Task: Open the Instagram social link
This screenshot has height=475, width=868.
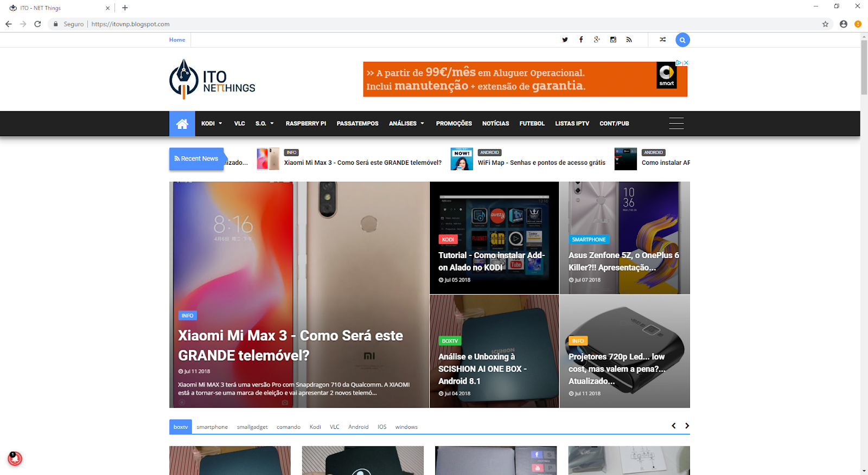Action: click(x=613, y=40)
